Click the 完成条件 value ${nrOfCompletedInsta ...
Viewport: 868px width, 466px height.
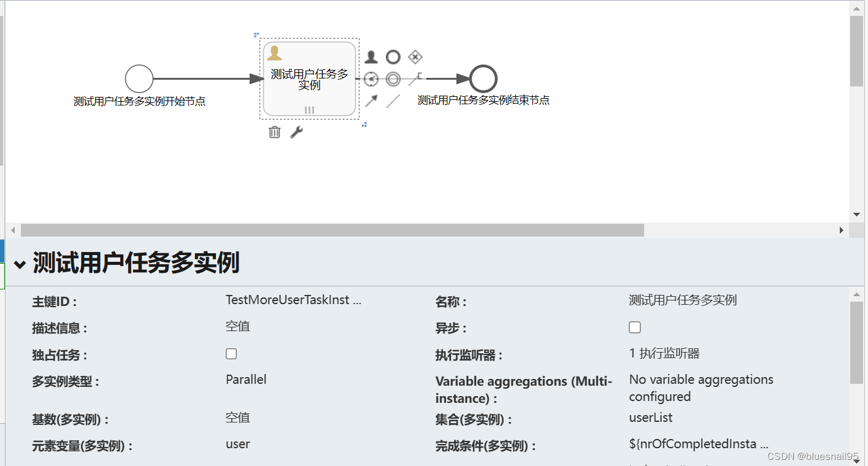pyautogui.click(x=699, y=444)
